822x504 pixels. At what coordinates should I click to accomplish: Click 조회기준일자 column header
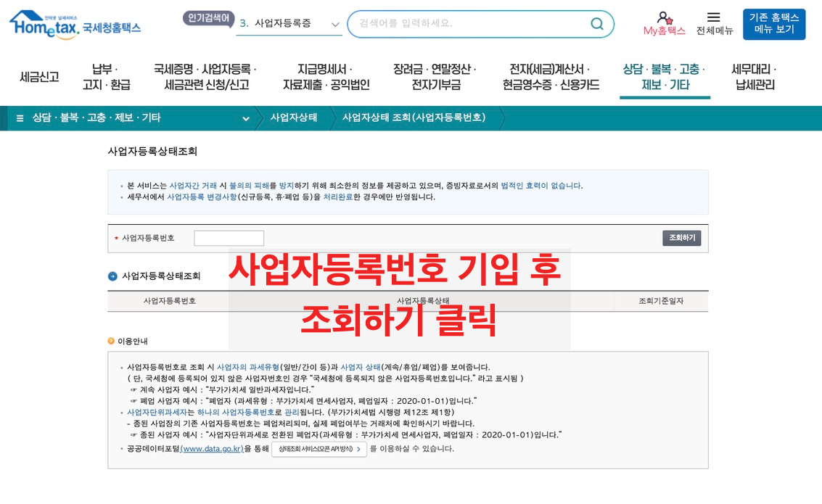click(x=660, y=301)
